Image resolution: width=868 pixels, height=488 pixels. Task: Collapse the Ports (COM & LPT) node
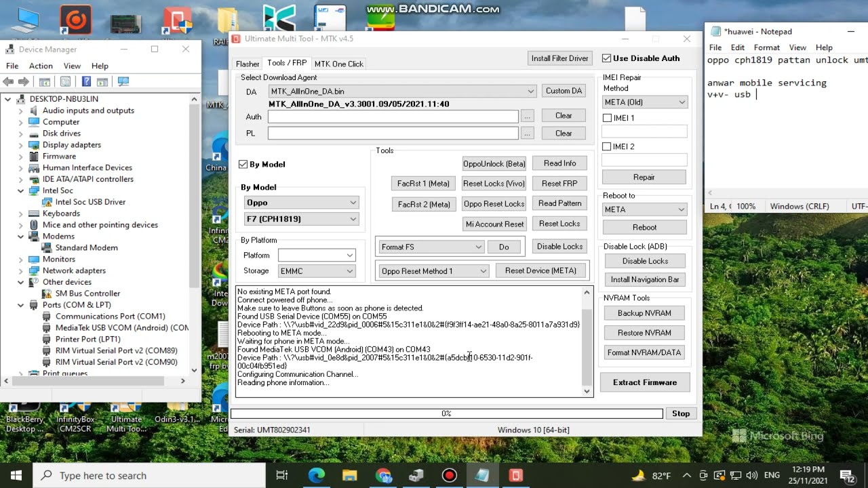[21, 305]
